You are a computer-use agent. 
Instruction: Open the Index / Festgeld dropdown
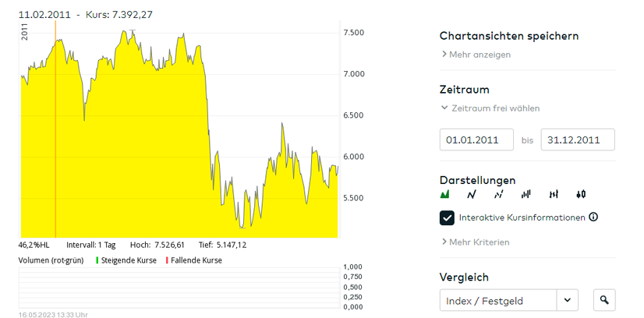[568, 300]
